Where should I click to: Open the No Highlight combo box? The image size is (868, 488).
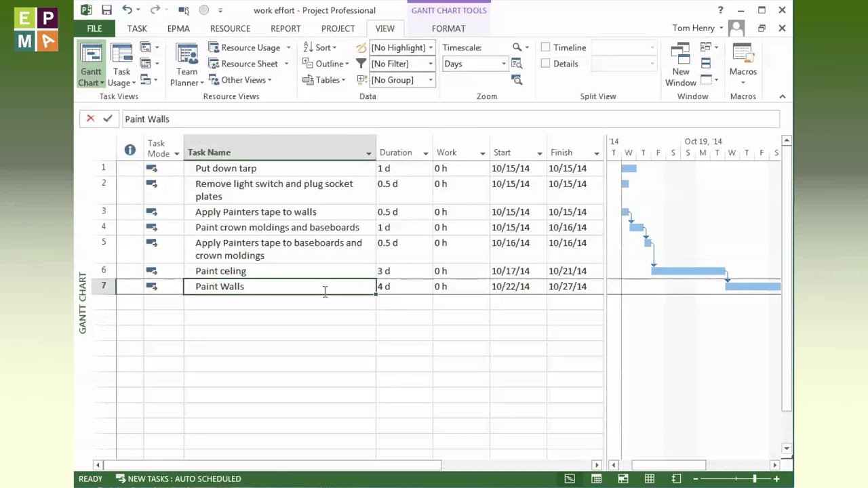(x=402, y=47)
